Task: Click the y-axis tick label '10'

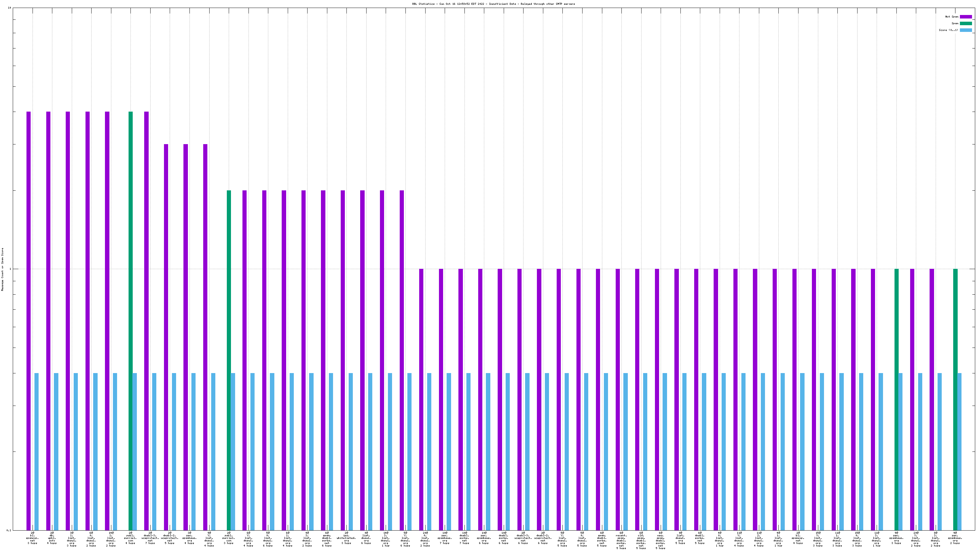Action: pyautogui.click(x=10, y=8)
